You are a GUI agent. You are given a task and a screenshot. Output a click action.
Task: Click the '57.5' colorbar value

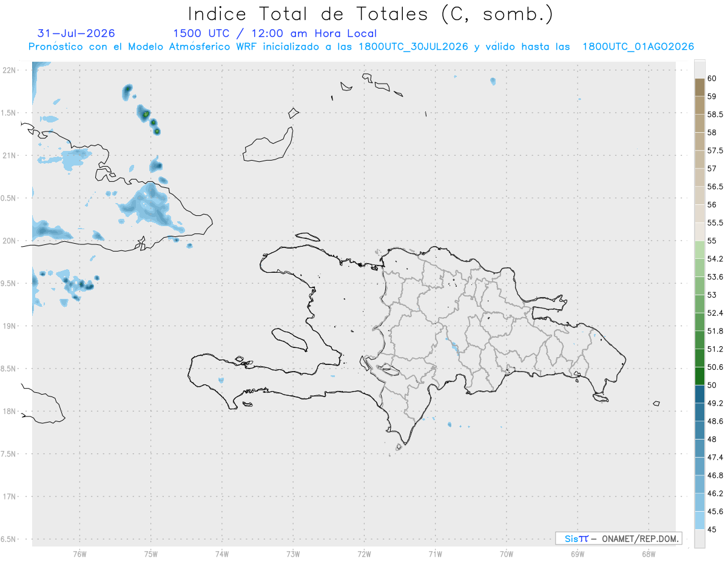pyautogui.click(x=715, y=150)
